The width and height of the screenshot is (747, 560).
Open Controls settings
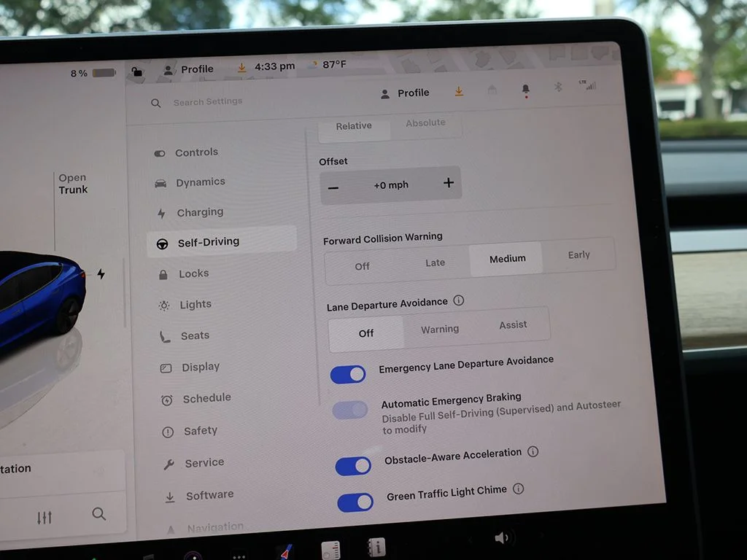pyautogui.click(x=187, y=153)
